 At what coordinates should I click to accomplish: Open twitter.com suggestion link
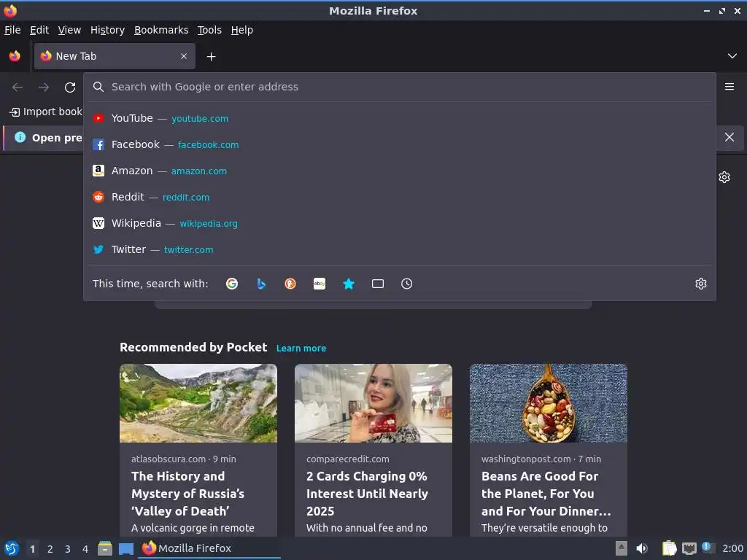coord(189,249)
